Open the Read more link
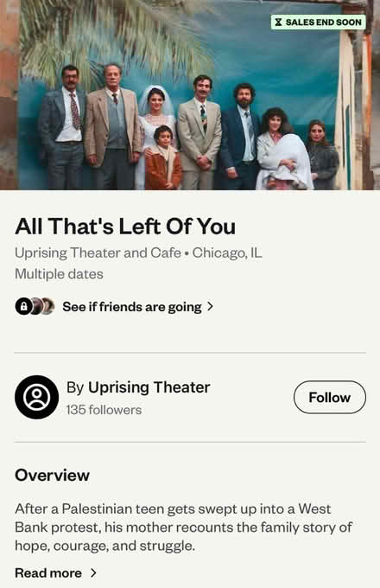 point(47,572)
